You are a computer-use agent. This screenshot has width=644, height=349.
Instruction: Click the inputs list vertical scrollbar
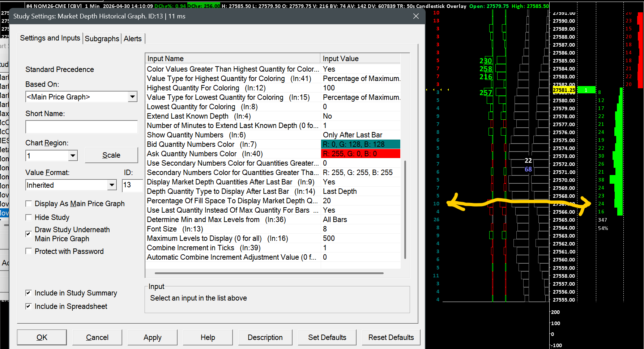coord(405,210)
